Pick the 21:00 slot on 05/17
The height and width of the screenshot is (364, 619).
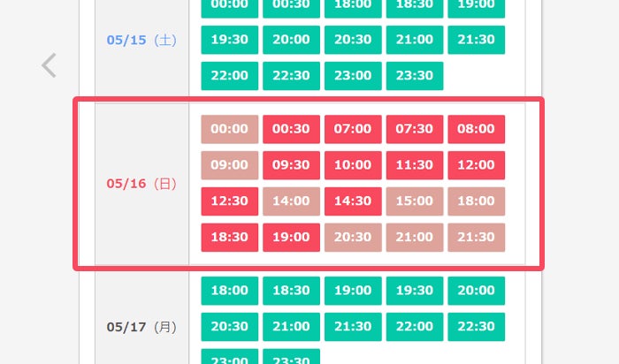[291, 326]
